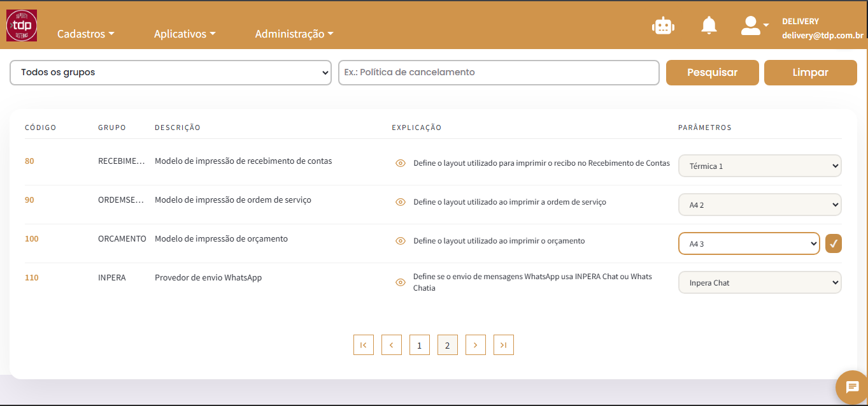Click the GRUPO column header
Viewport: 868px width, 406px height.
pyautogui.click(x=112, y=127)
